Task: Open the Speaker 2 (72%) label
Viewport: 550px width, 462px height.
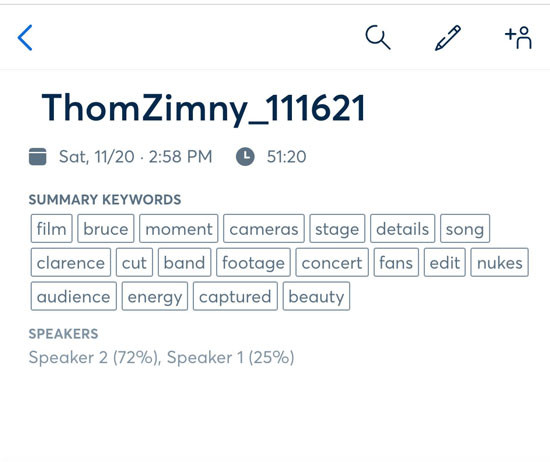Action: [93, 358]
